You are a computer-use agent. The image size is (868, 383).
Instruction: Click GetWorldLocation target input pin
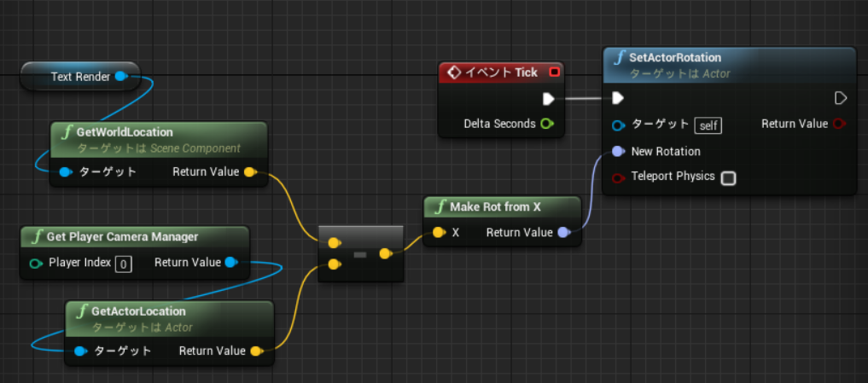pos(66,171)
